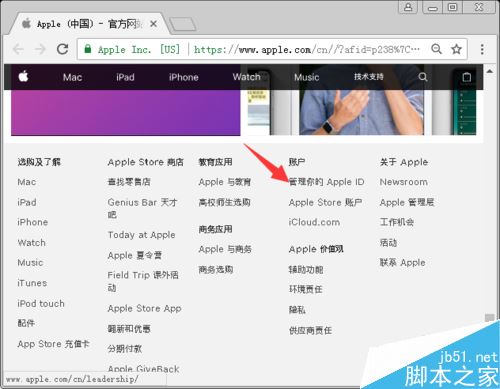Click the 联系 Apple link

[x=402, y=263]
